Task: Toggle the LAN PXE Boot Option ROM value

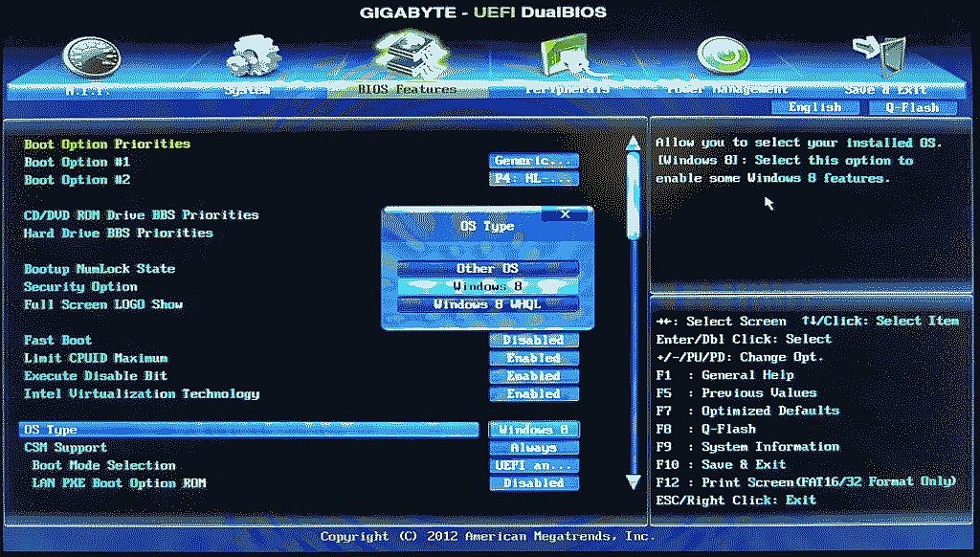Action: click(x=533, y=483)
